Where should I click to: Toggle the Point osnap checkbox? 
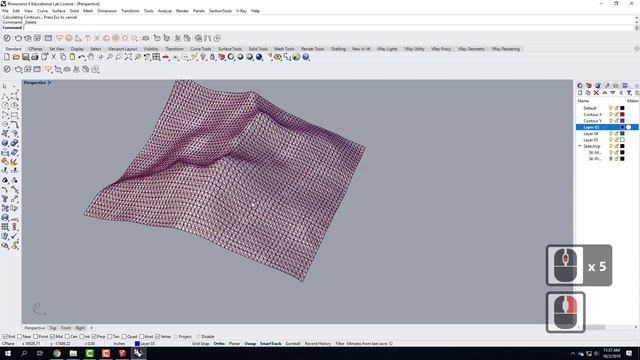pos(36,337)
